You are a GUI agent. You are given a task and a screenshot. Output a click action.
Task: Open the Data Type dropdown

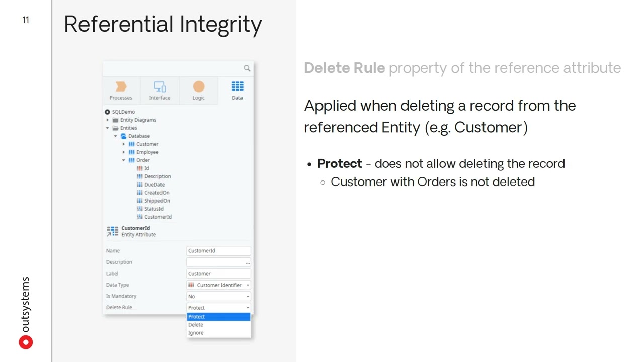[218, 285]
